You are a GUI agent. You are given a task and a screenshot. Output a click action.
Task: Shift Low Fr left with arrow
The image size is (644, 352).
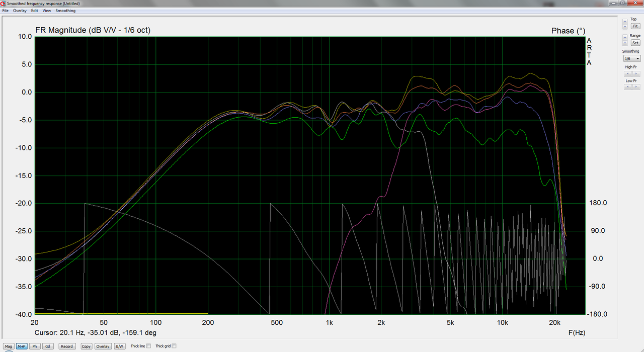628,86
